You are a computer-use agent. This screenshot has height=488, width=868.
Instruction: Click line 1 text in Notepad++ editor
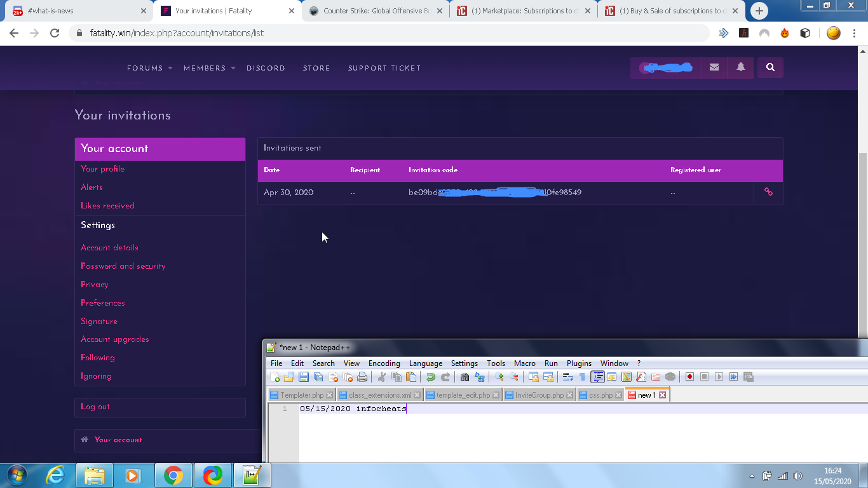(353, 409)
